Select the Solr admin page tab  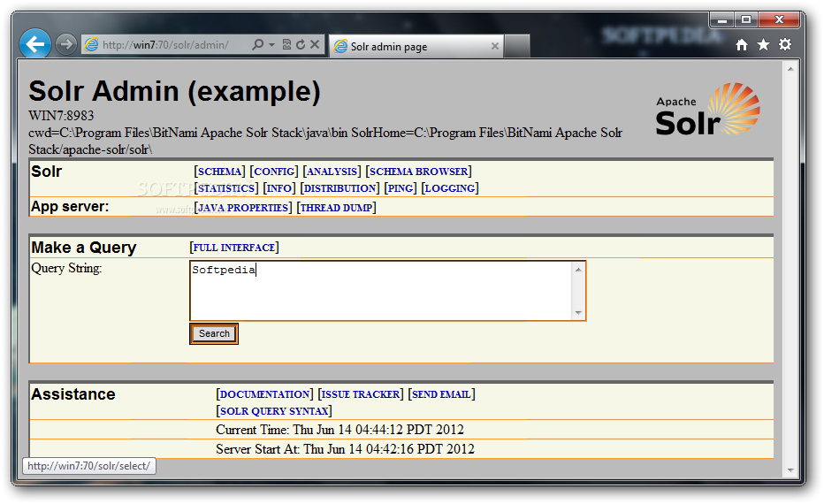click(416, 46)
